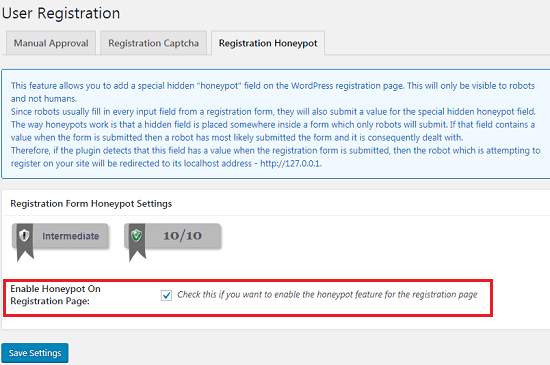Toggle the Enable Honeypot checkbox
Screen dimensions: 550x365
[x=166, y=295]
